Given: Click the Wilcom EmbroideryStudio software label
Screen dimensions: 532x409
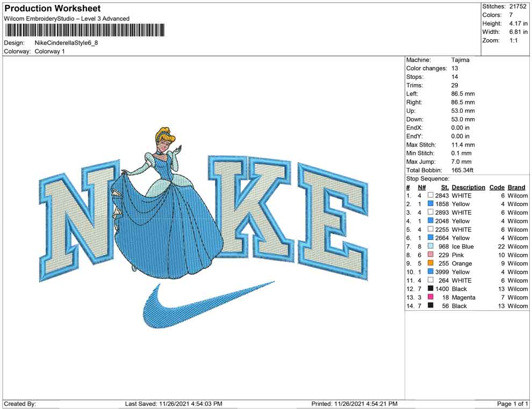Looking at the screenshot, I should pyautogui.click(x=67, y=19).
